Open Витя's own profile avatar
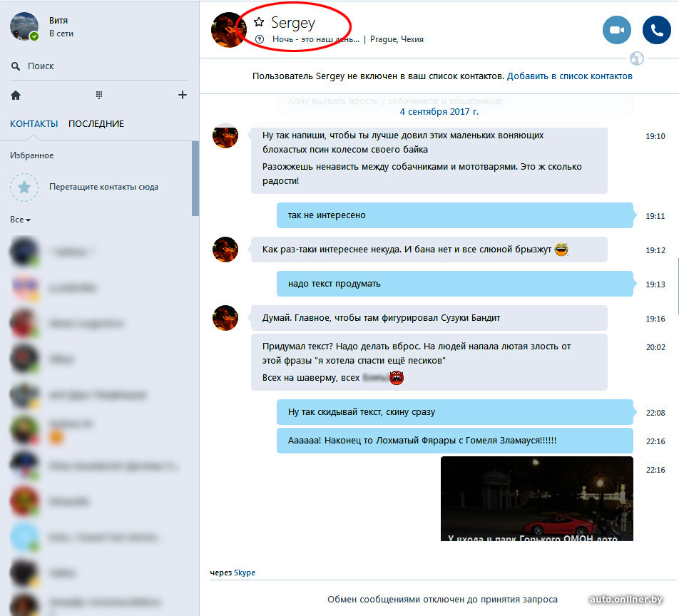This screenshot has width=679, height=616. point(24,26)
